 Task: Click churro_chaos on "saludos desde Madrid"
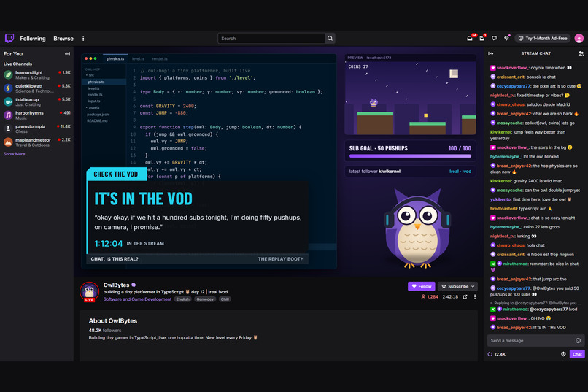511,104
